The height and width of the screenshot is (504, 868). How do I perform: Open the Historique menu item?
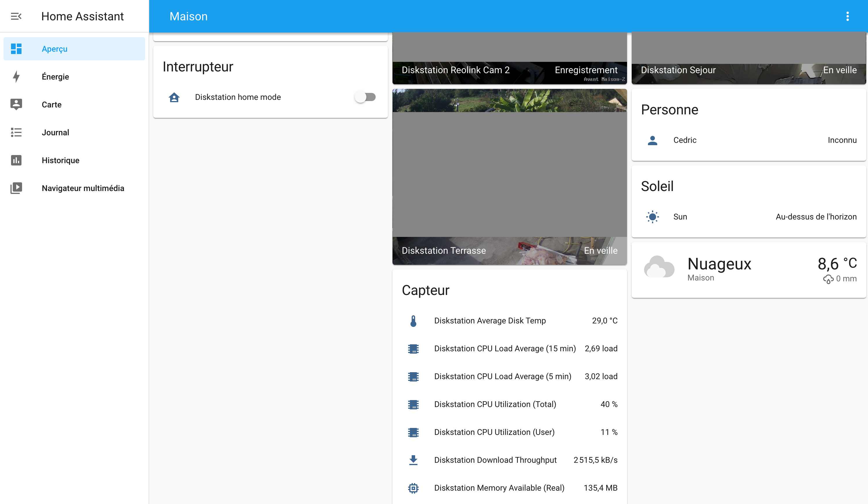74,160
